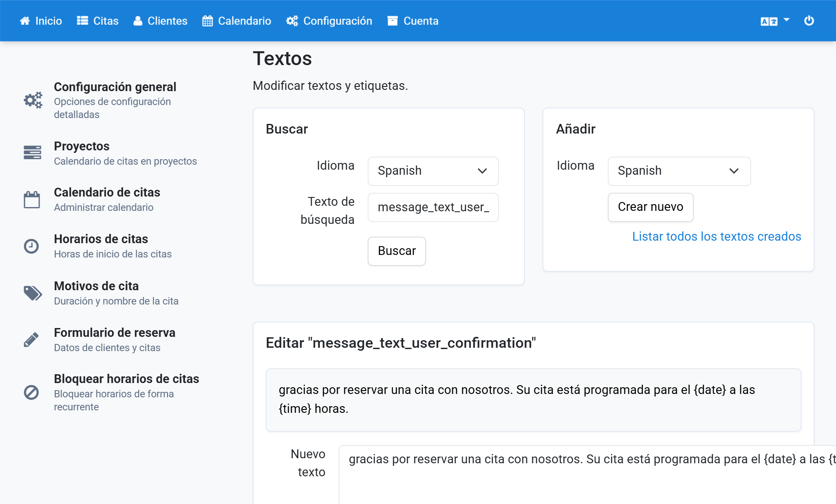836x504 pixels.
Task: Open the Idioma dropdown in Buscar panel
Action: pos(433,171)
